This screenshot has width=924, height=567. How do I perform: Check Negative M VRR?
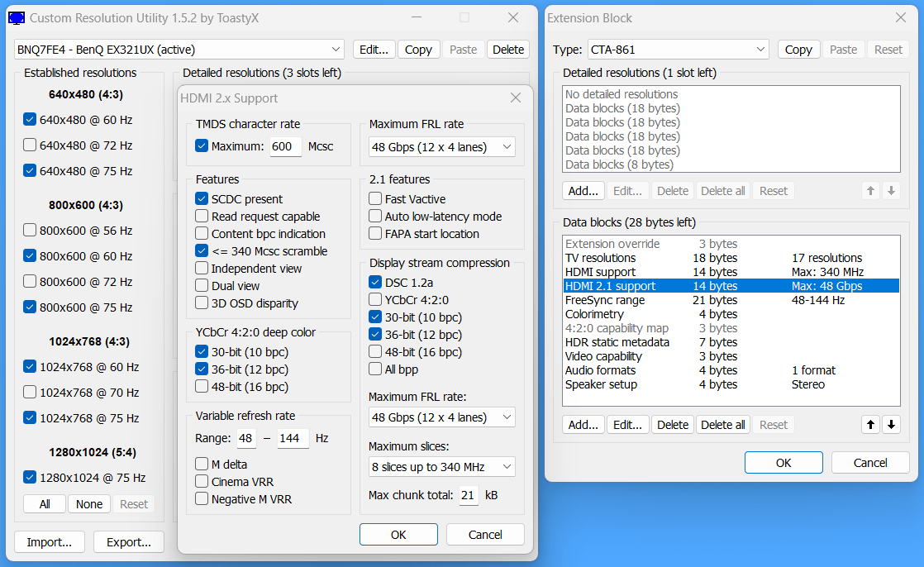point(202,498)
